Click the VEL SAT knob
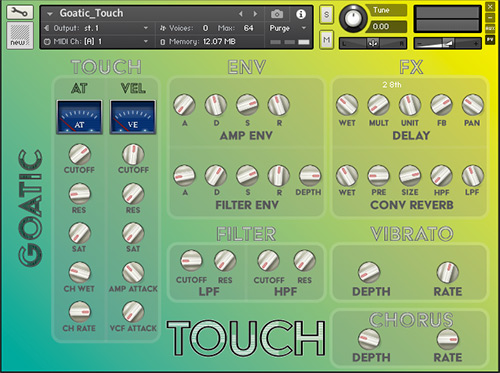Viewport: 500px width, 373px height. pyautogui.click(x=133, y=233)
